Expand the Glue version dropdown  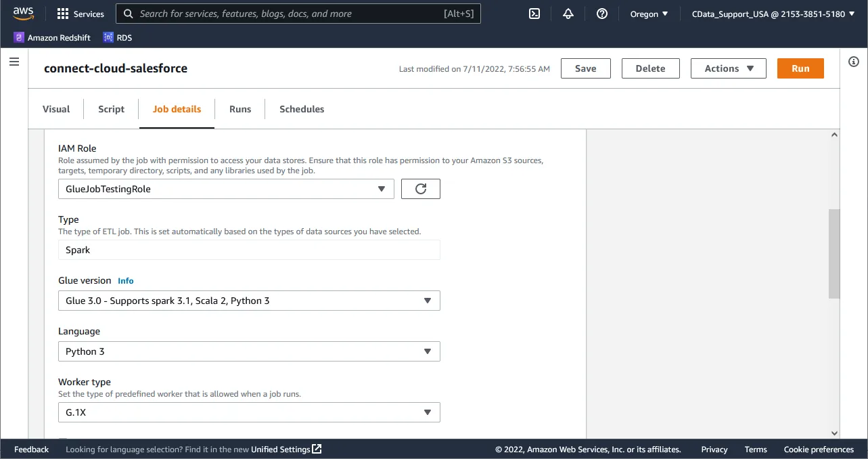pyautogui.click(x=427, y=300)
